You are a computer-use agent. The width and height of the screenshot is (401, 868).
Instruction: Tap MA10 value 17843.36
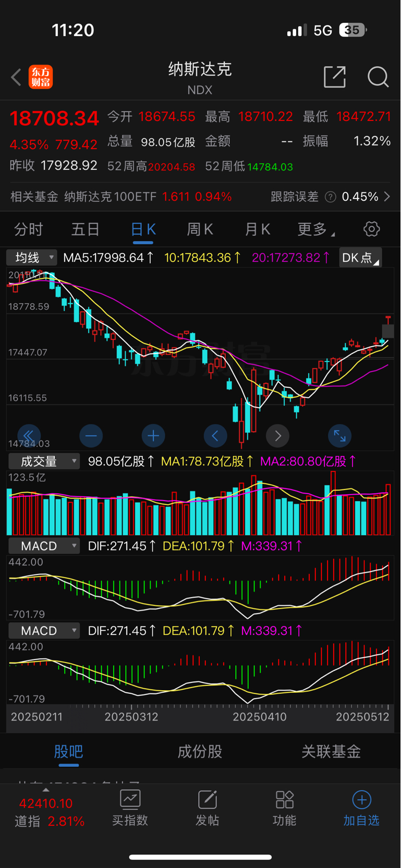203,258
